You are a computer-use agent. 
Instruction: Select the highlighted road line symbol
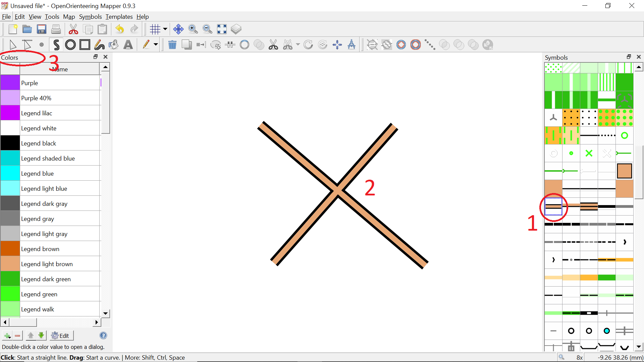(x=553, y=206)
